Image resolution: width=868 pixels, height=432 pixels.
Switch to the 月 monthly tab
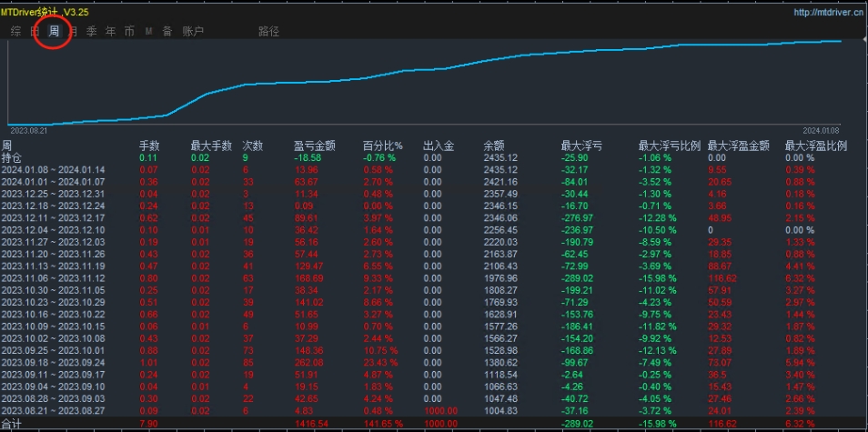73,32
